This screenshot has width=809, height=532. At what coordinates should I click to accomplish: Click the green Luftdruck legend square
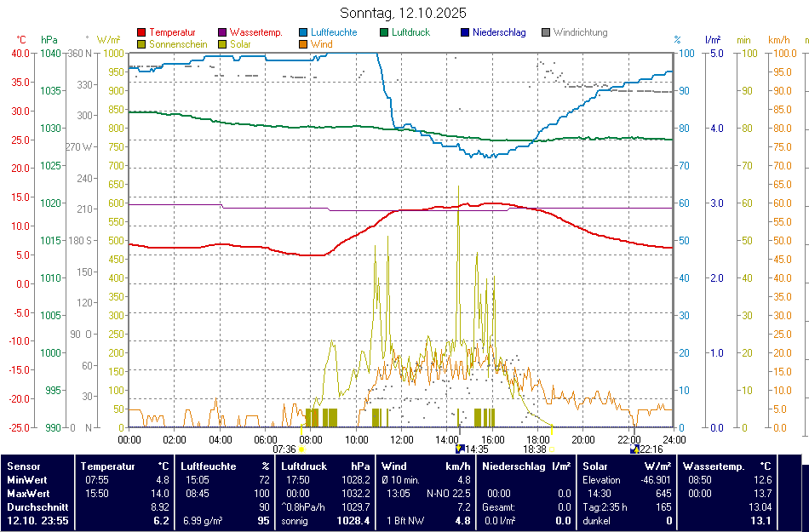coord(385,33)
